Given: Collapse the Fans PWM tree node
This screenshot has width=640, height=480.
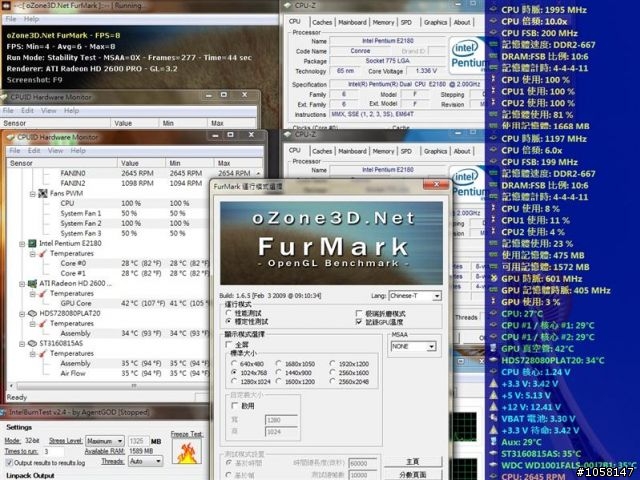Looking at the screenshot, I should 32,193.
